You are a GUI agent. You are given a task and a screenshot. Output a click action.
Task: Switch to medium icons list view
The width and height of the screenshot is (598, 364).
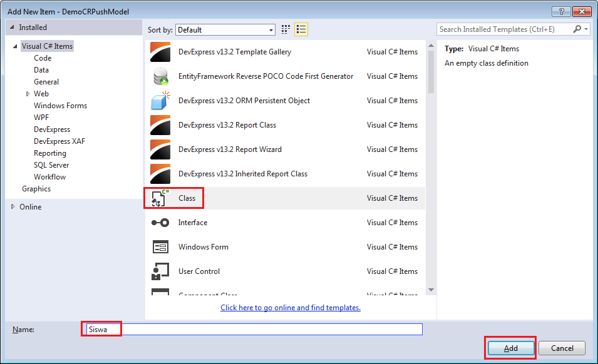coord(301,29)
